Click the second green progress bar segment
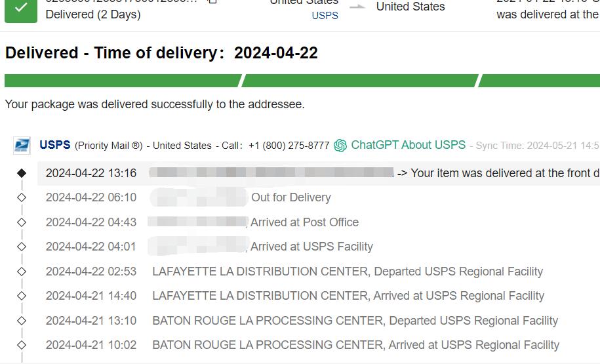The image size is (600, 364). click(x=360, y=81)
